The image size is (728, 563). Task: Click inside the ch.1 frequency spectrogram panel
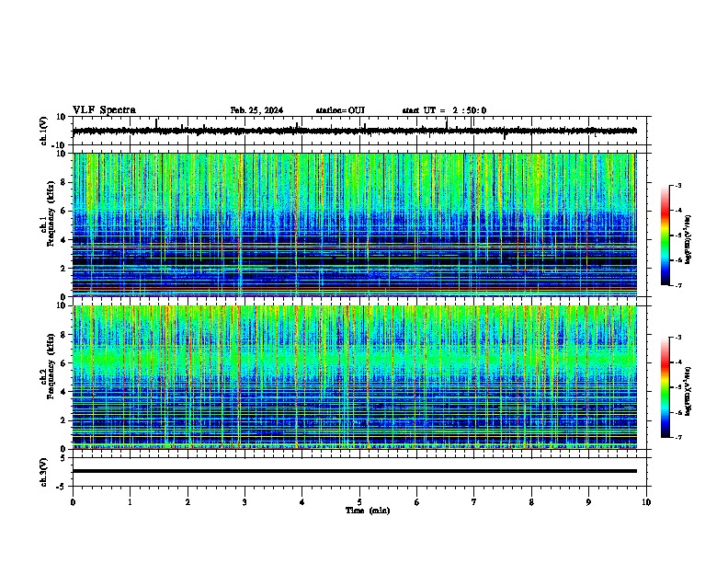coord(355,224)
